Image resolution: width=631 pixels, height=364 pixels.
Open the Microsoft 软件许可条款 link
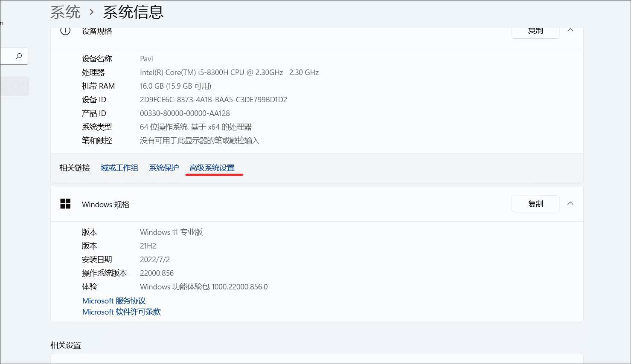122,312
